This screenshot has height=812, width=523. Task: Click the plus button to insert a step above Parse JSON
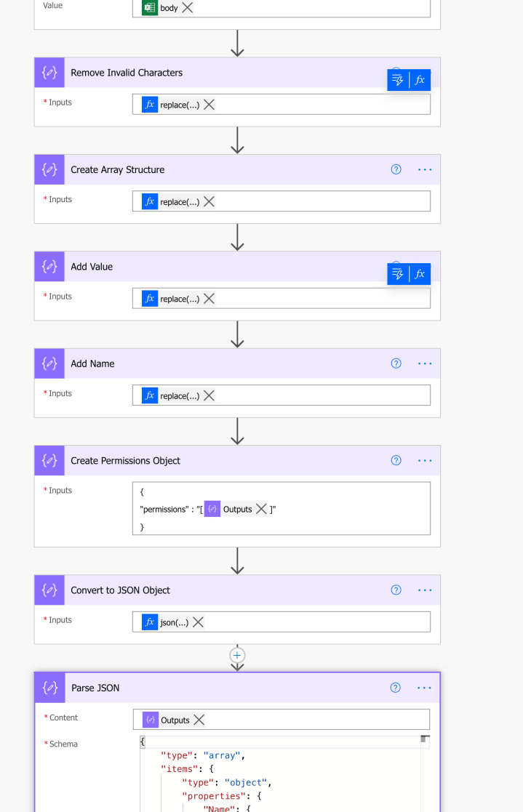[x=237, y=655]
